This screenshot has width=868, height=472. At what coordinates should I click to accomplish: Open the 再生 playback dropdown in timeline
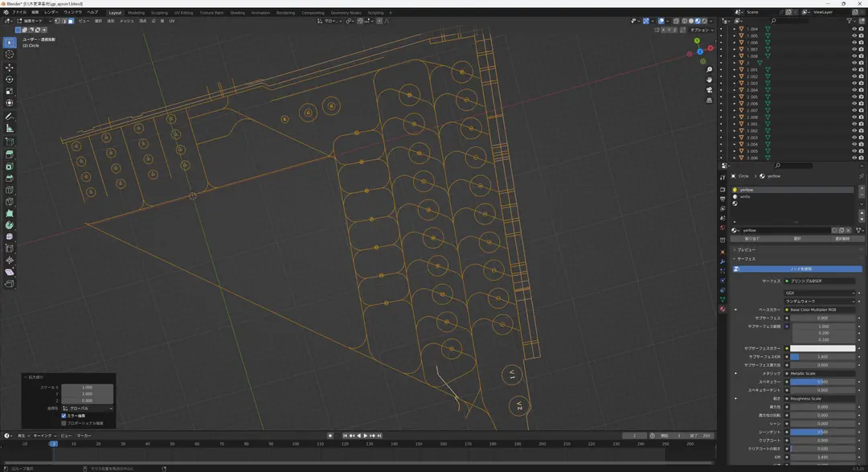pyautogui.click(x=23, y=436)
